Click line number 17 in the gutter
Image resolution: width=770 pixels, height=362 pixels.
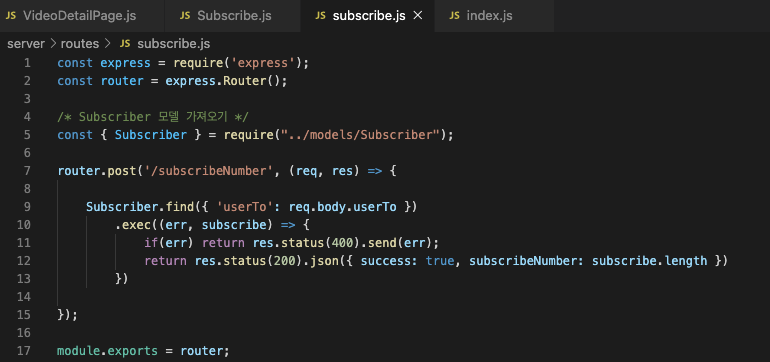coord(24,351)
